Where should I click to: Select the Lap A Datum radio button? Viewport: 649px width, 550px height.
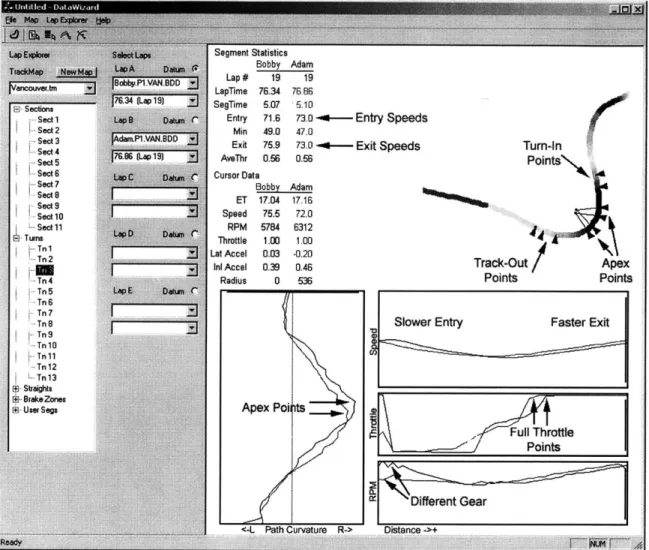[x=195, y=68]
